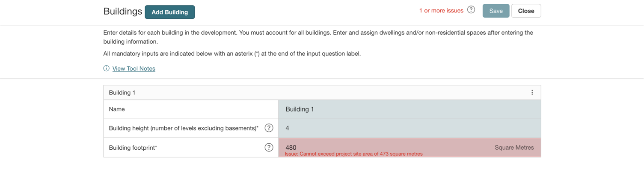Image resolution: width=644 pixels, height=175 pixels.
Task: Click the red '1 or more issues' text
Action: (441, 11)
